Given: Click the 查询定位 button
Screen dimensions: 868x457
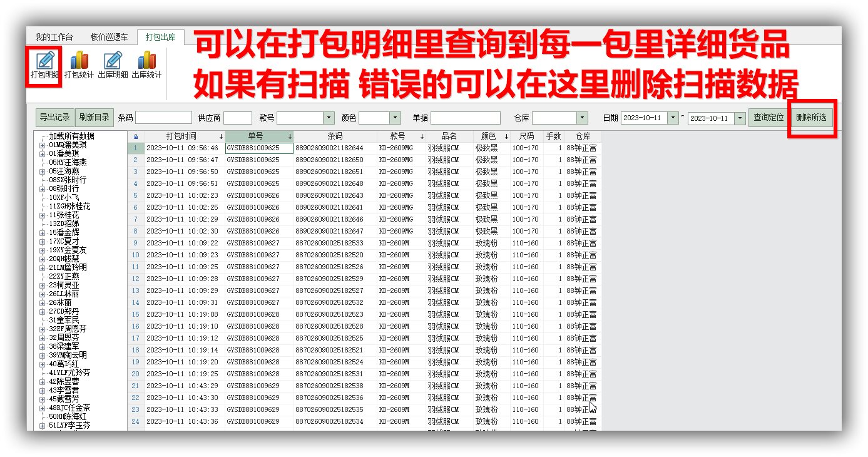Looking at the screenshot, I should [x=768, y=118].
